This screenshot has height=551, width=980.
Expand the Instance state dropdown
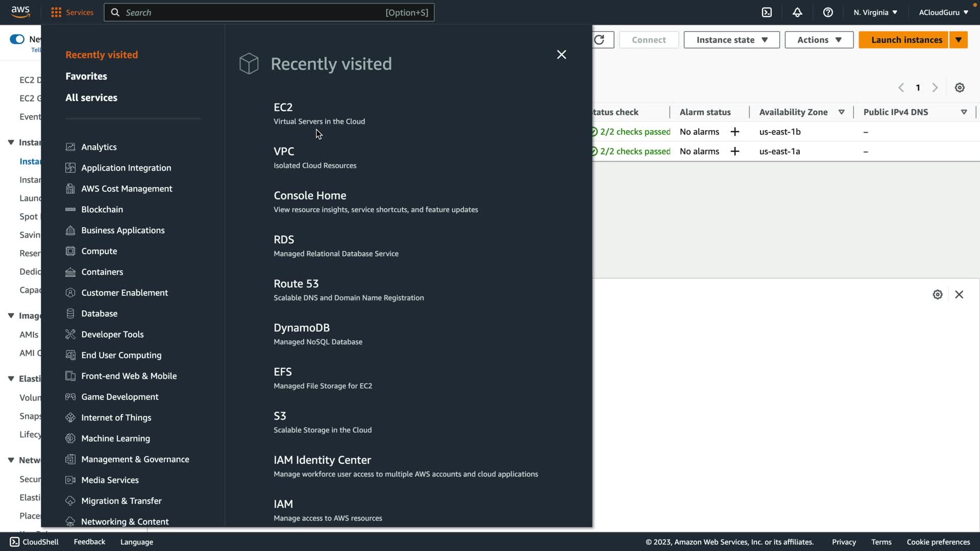click(731, 40)
